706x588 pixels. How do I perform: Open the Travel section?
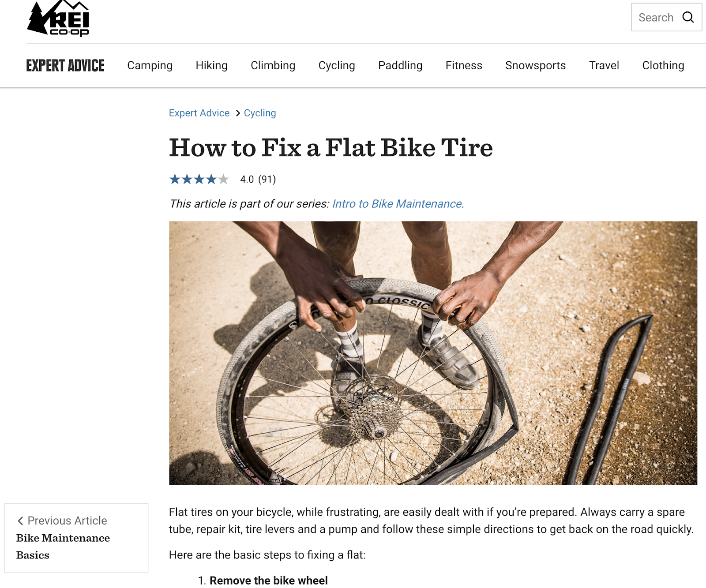604,65
